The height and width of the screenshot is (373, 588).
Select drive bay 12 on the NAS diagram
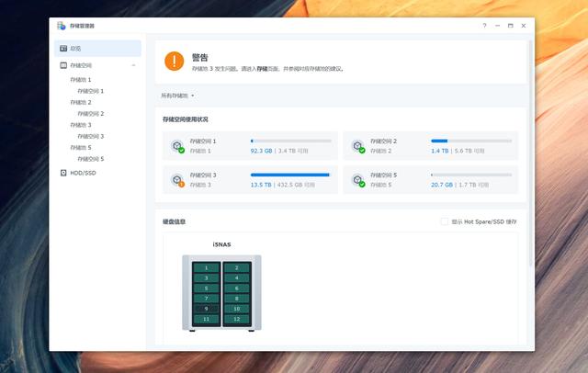pos(237,319)
